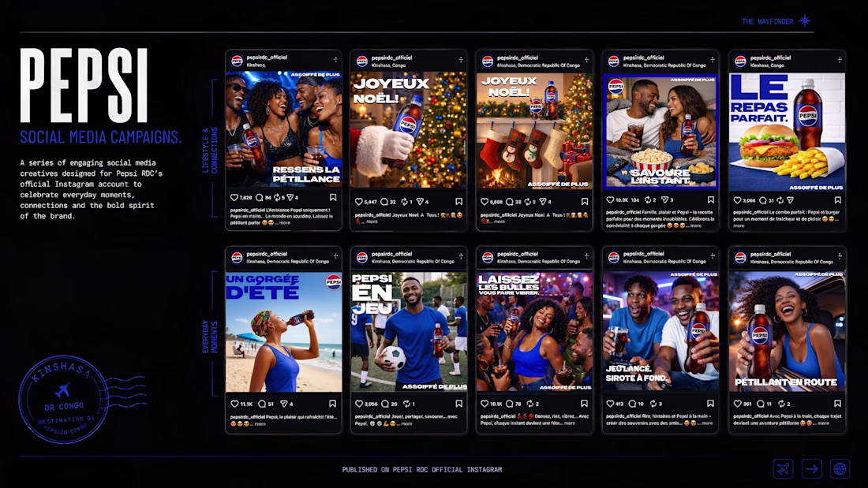The width and height of the screenshot is (868, 488).
Task: Like the Pepsi En Jeu post
Action: click(359, 404)
